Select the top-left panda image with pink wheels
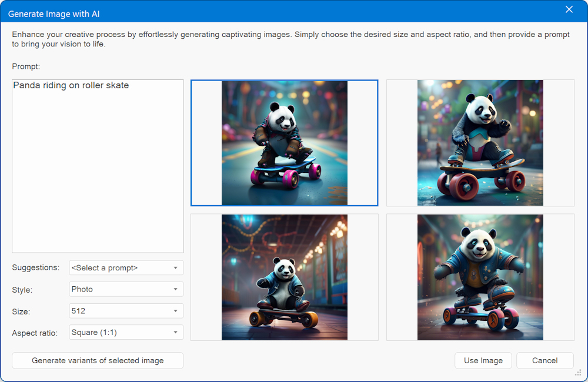The image size is (588, 382). 284,143
